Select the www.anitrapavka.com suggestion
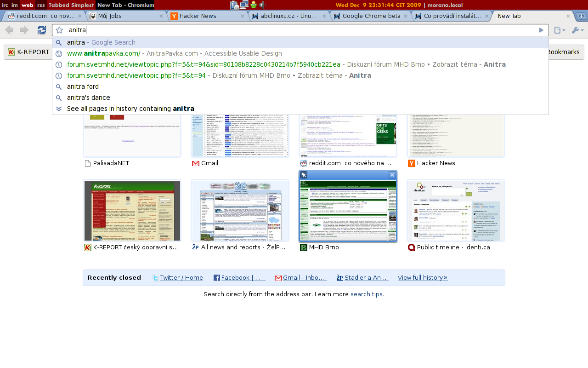 pos(300,53)
